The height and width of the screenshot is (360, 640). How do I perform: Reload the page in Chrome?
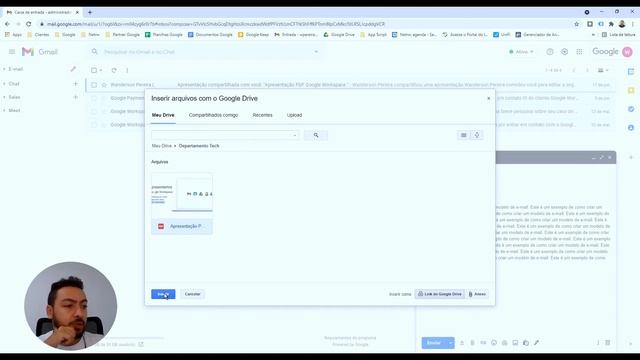pyautogui.click(x=29, y=24)
